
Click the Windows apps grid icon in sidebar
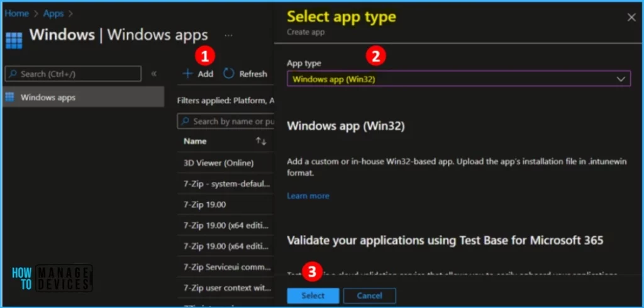9,97
